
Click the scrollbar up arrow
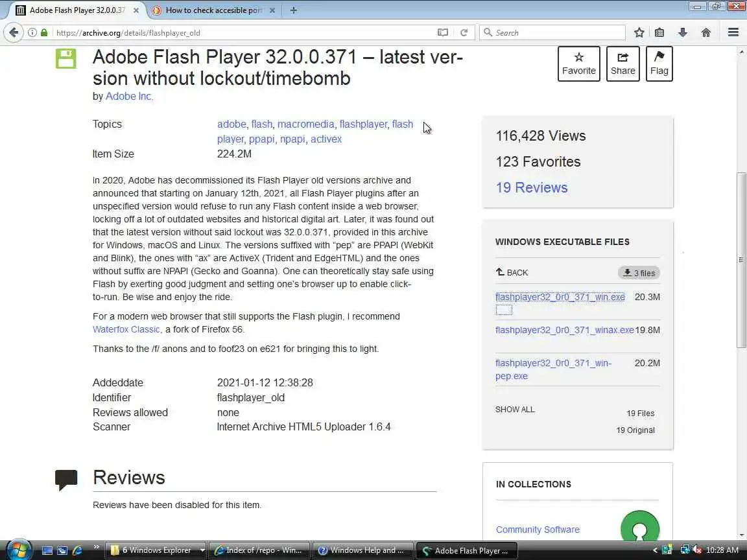pos(741,51)
